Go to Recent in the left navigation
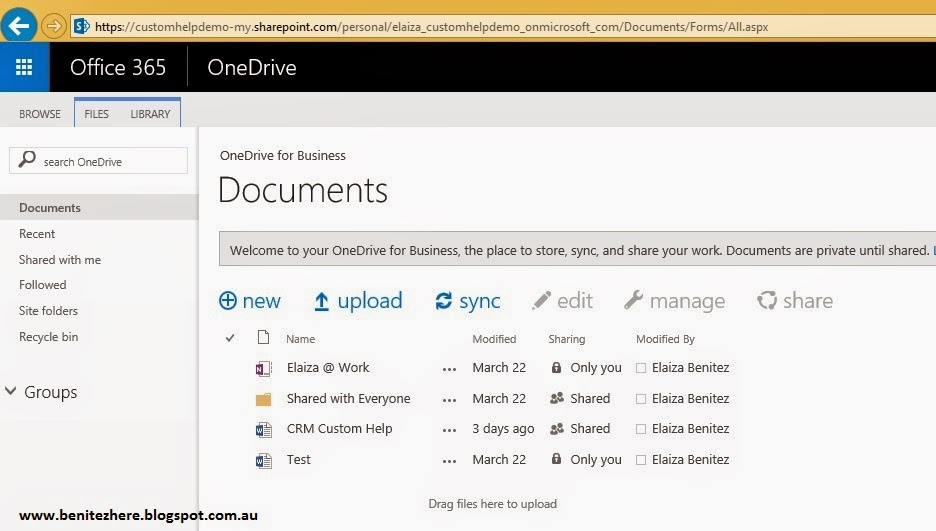Image resolution: width=936 pixels, height=531 pixels. pos(37,234)
